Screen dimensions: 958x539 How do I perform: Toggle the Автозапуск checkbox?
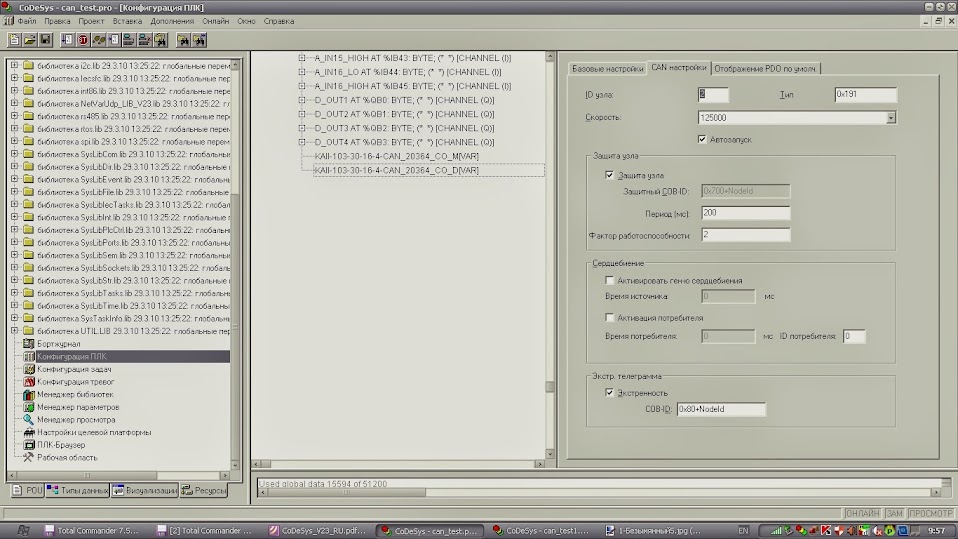click(702, 139)
